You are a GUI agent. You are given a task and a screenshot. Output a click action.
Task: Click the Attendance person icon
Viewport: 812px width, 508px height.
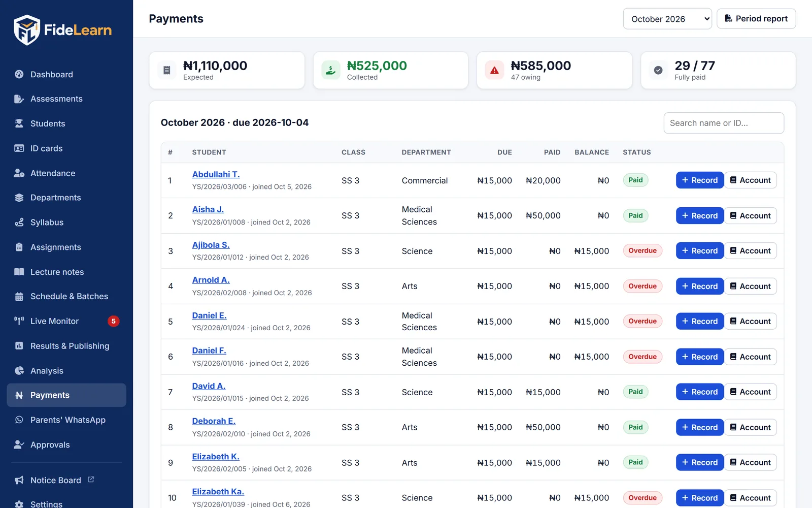pos(19,173)
